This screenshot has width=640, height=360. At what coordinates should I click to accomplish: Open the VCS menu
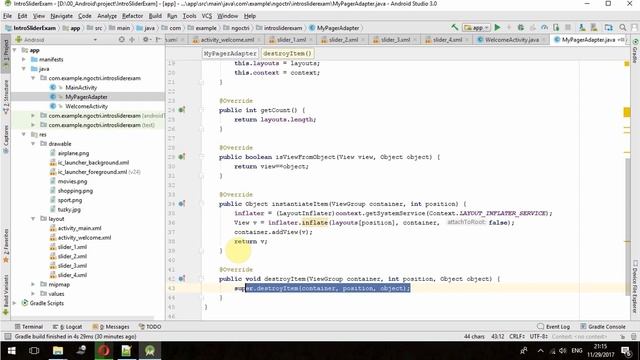pyautogui.click(x=207, y=16)
